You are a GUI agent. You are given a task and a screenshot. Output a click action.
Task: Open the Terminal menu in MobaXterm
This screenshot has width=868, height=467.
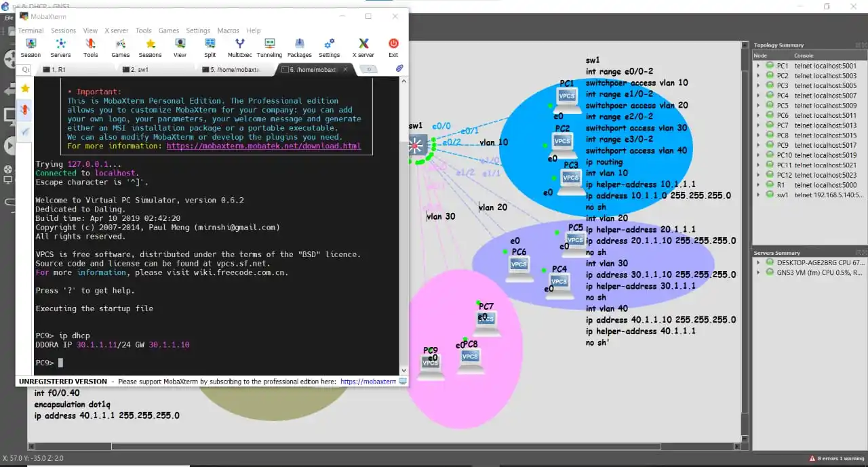(x=31, y=31)
